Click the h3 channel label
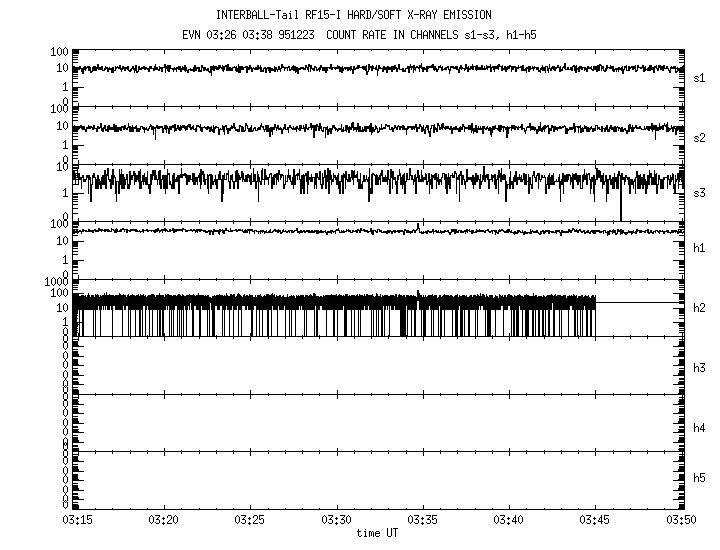 (699, 369)
